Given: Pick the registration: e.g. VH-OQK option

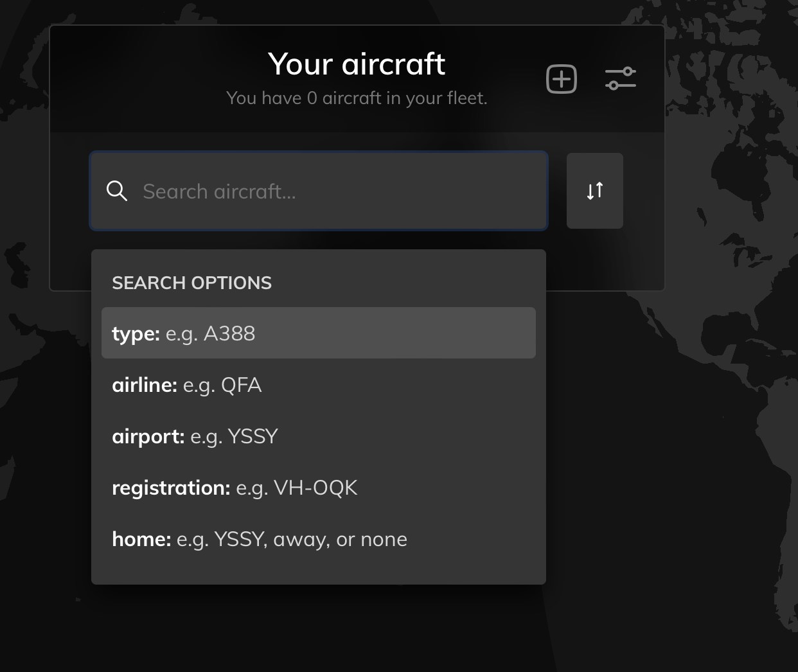Looking at the screenshot, I should (319, 487).
